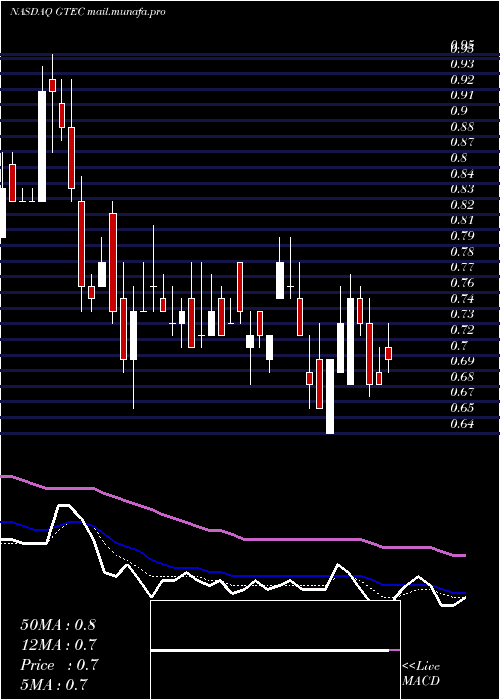Screen dimensions: 500x700
Task: Click the 0.65 price axis label
Action: point(462,408)
